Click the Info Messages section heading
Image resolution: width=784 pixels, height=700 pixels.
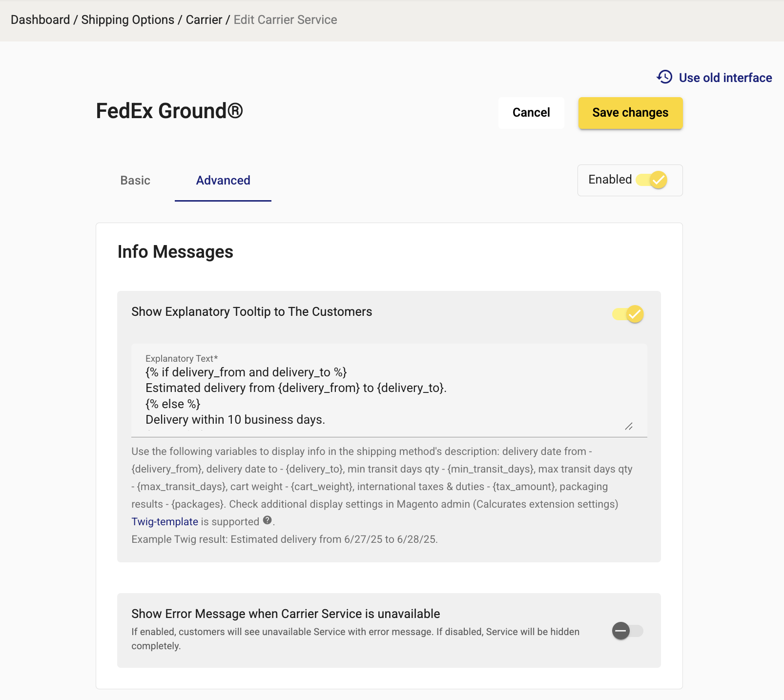pyautogui.click(x=175, y=252)
